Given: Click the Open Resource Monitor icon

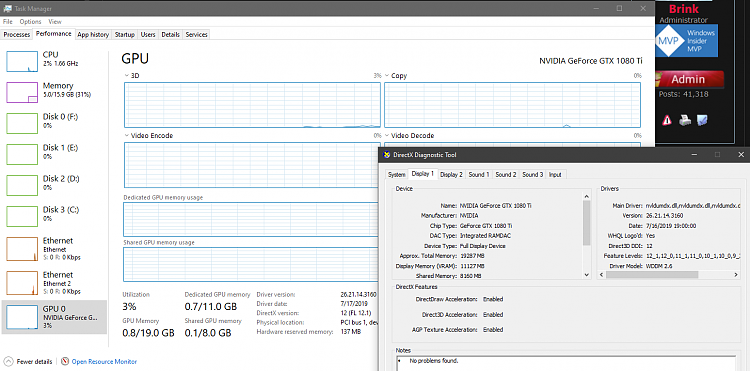Looking at the screenshot, I should [65, 361].
